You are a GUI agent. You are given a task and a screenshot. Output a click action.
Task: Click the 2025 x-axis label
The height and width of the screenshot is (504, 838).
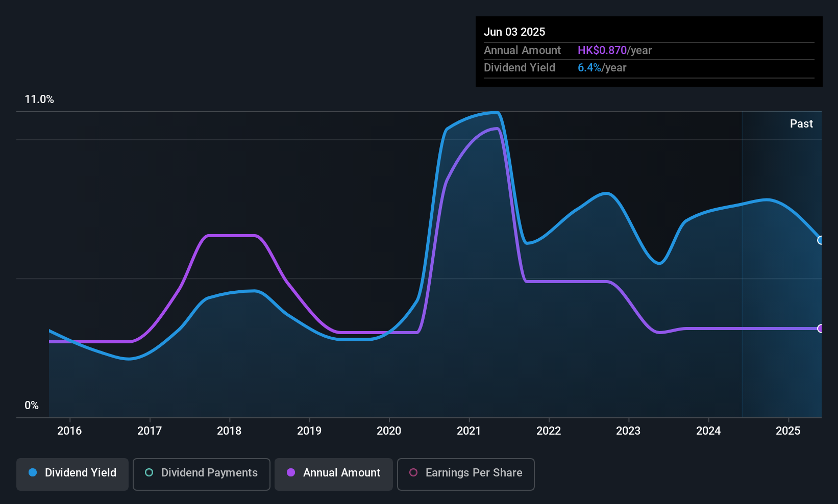tap(788, 431)
